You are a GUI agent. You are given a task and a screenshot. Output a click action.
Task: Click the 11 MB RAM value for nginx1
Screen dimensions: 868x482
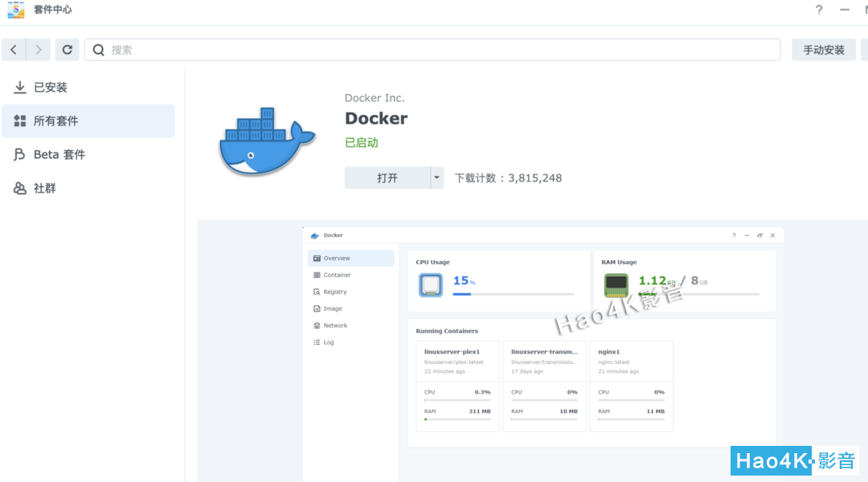coord(656,411)
